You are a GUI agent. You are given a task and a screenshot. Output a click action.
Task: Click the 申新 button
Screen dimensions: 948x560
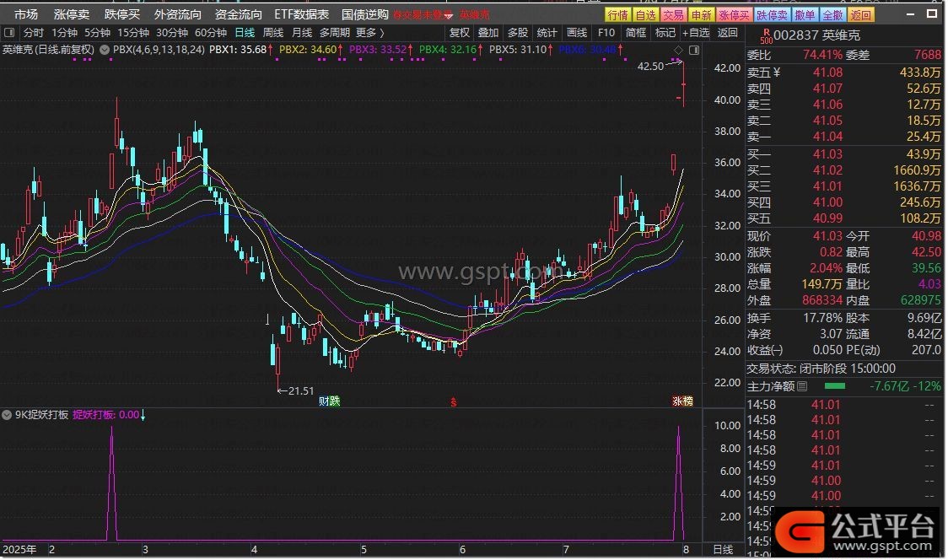coord(702,15)
